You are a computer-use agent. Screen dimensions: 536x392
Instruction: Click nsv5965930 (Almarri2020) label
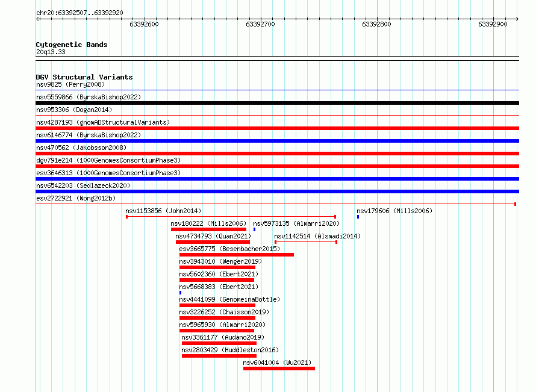(222, 325)
